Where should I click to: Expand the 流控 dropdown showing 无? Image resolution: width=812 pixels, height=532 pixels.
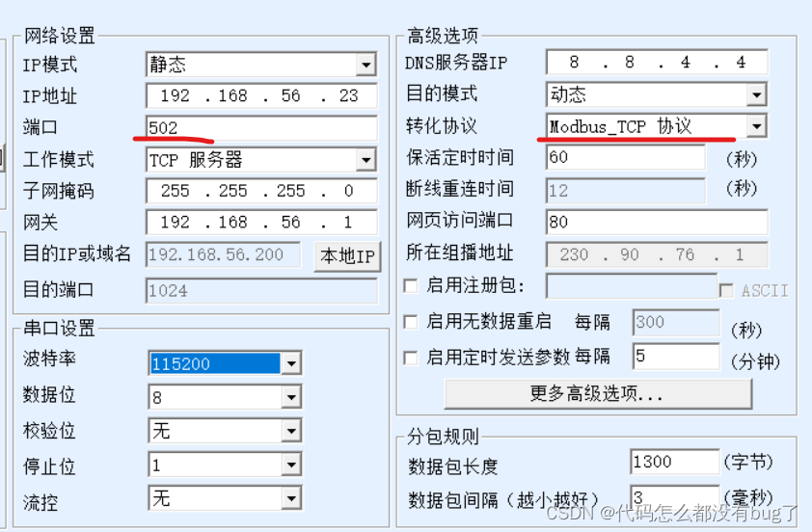coord(225,498)
